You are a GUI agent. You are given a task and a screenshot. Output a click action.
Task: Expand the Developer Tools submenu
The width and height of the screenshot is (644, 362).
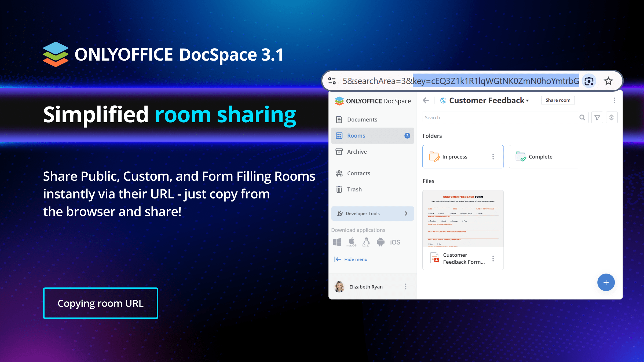point(406,213)
